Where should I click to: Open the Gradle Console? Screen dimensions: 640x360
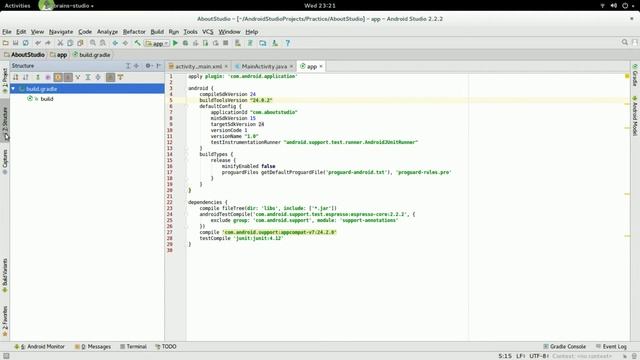coord(564,347)
